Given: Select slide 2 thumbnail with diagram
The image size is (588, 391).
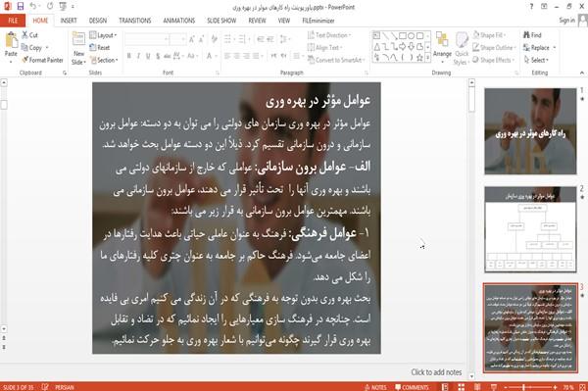Looking at the screenshot, I should 530,229.
